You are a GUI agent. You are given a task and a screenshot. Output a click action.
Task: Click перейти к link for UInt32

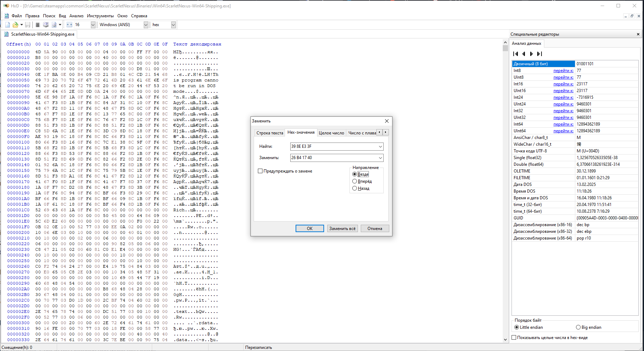563,117
